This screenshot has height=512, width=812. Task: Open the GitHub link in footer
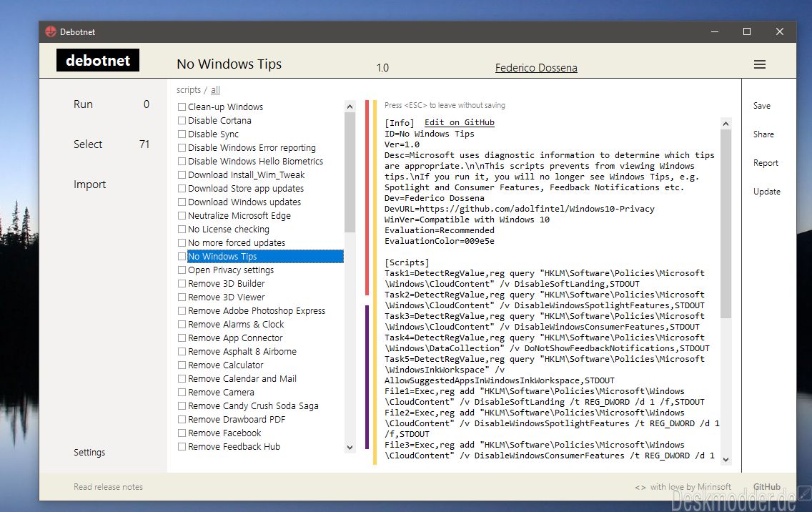(767, 486)
